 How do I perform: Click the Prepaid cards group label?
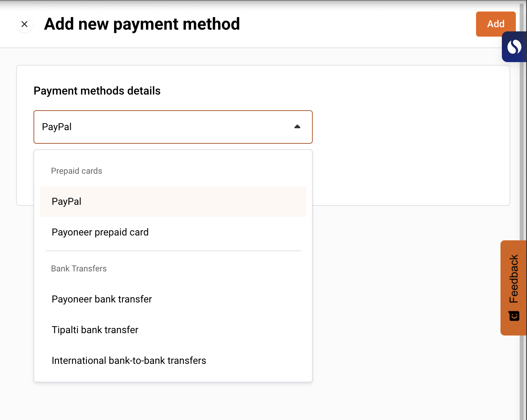click(76, 171)
